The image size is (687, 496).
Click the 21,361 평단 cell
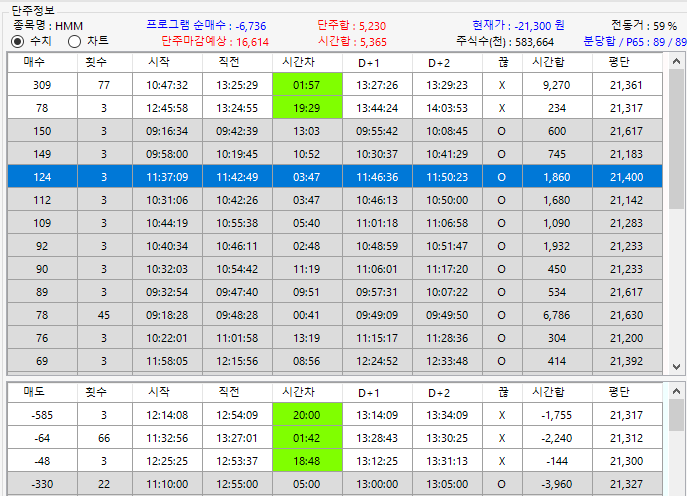click(x=627, y=85)
